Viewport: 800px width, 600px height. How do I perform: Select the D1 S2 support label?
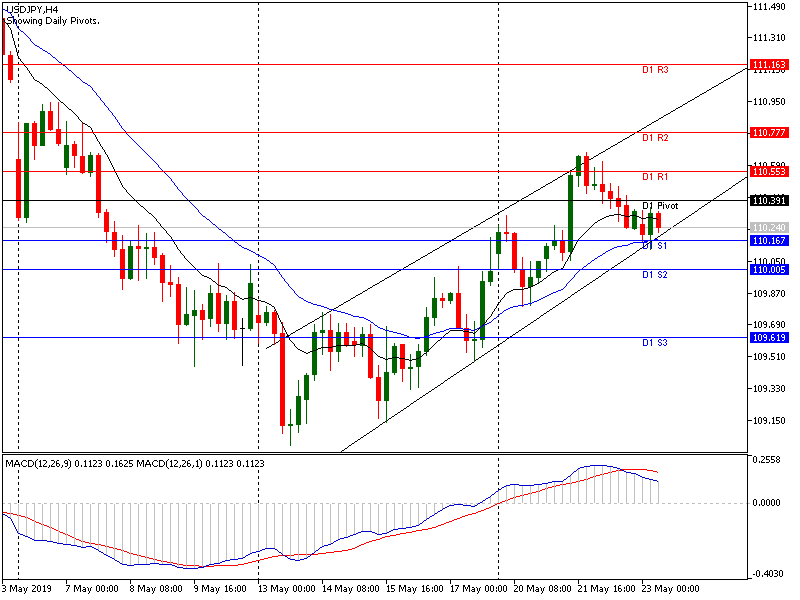(x=655, y=274)
